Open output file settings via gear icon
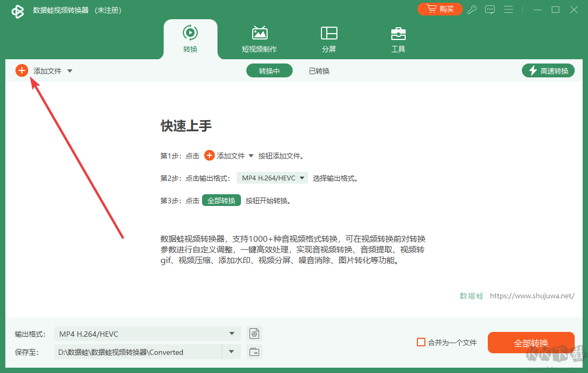The height and width of the screenshot is (373, 588). pos(254,334)
